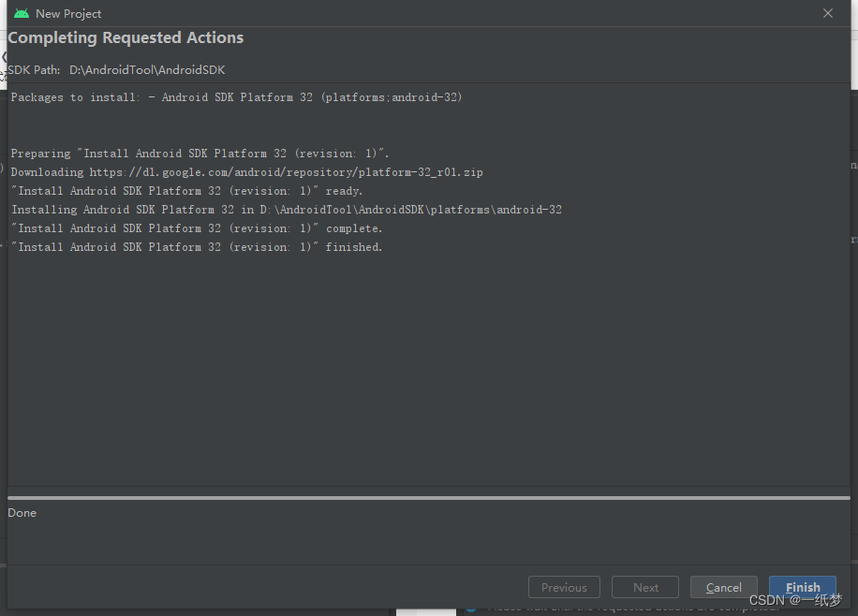Click the Next button

645,587
